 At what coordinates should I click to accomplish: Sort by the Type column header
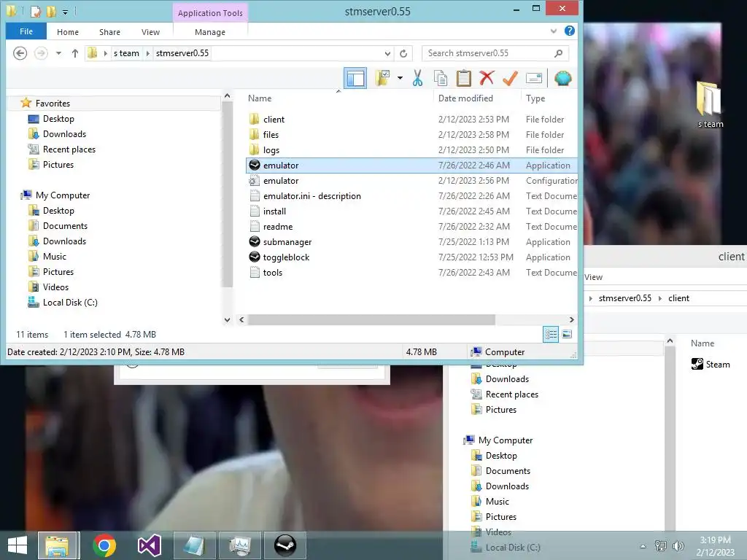click(x=535, y=98)
